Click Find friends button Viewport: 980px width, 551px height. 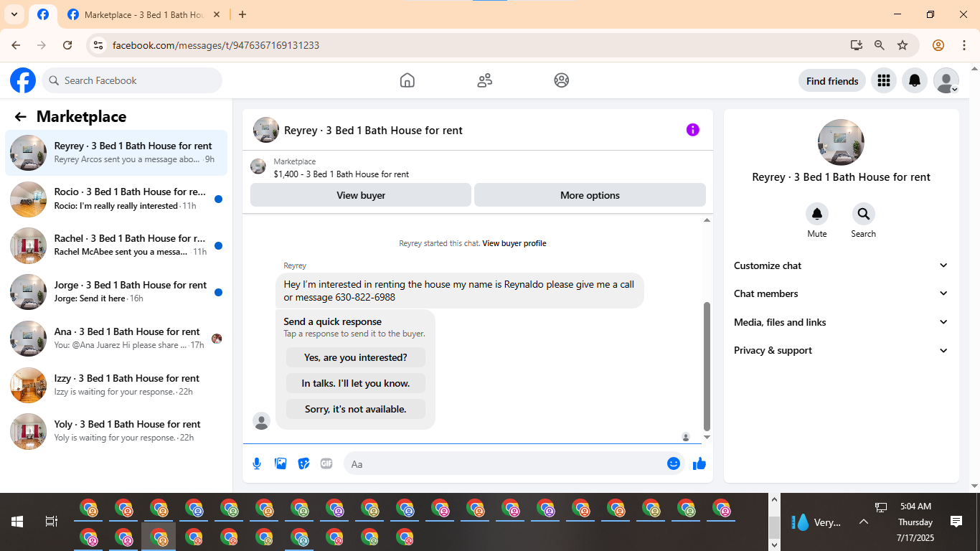click(x=832, y=81)
